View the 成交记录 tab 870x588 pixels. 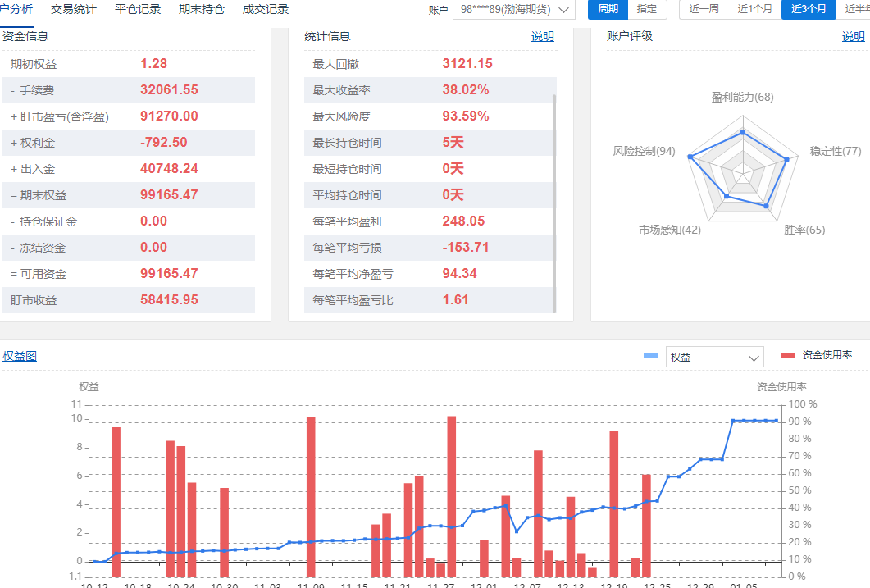point(266,10)
